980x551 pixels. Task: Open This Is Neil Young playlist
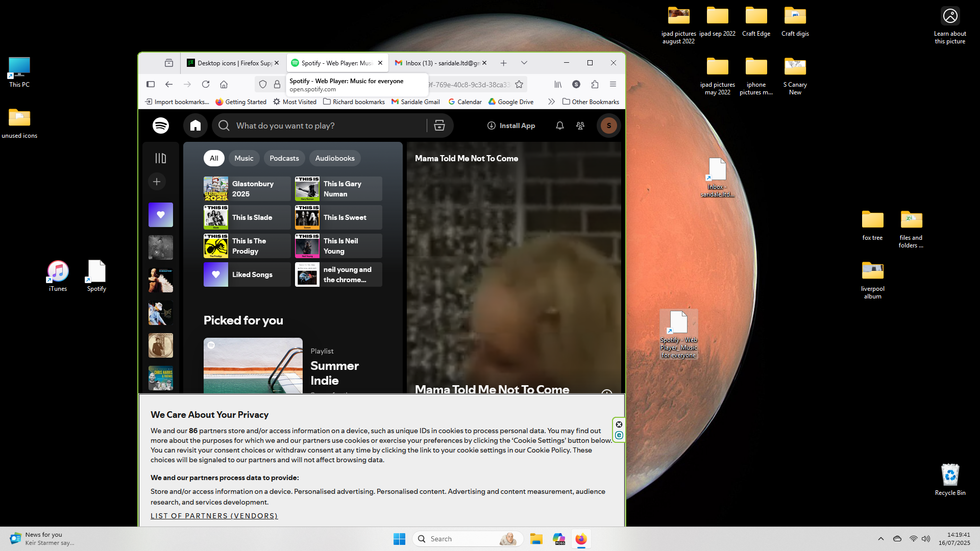338,246
